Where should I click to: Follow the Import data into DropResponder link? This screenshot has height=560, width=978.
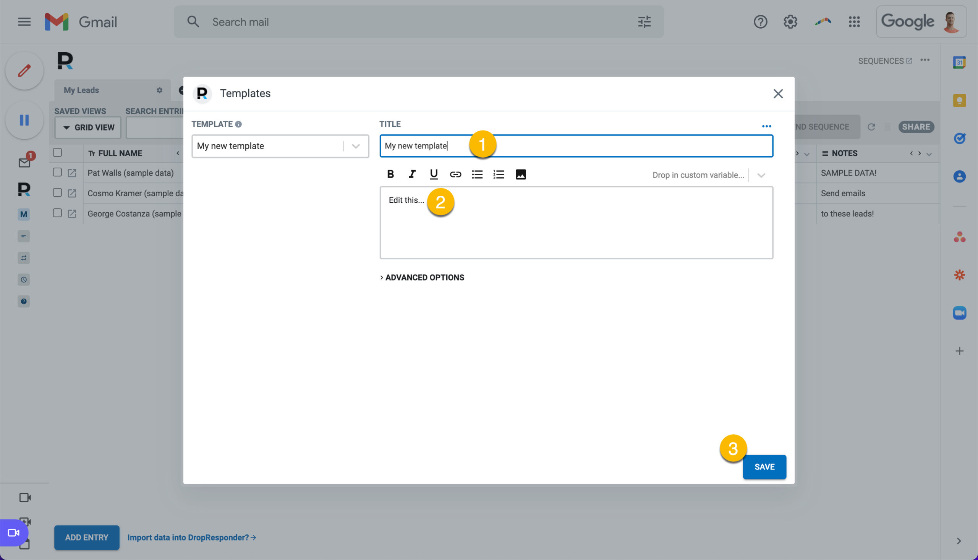(x=192, y=537)
